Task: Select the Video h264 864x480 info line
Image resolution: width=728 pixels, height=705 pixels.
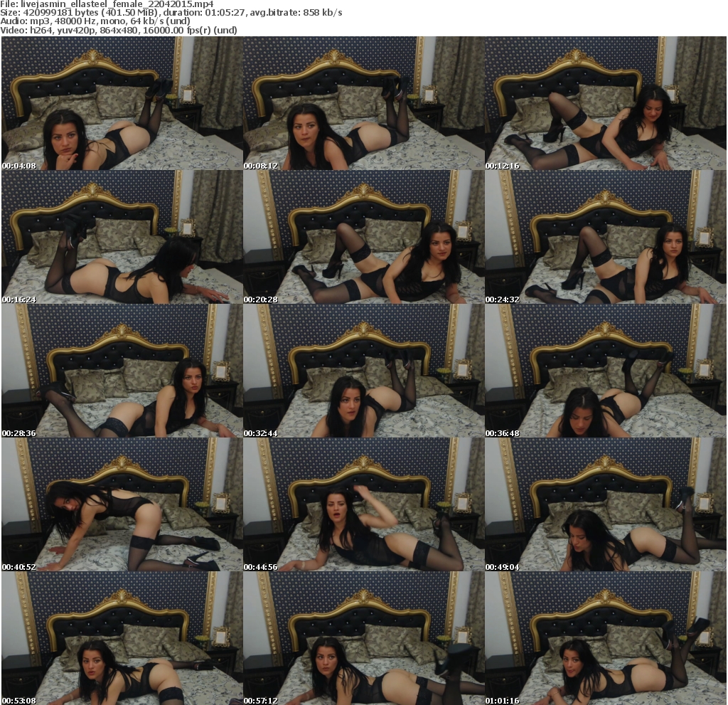Action: pos(119,30)
